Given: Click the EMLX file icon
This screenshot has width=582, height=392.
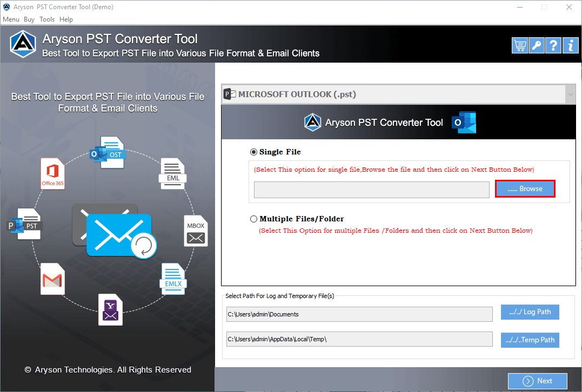Looking at the screenshot, I should pos(173,279).
